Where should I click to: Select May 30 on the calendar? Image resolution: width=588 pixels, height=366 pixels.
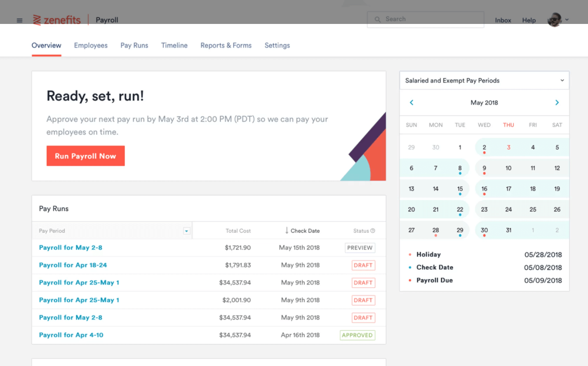coord(484,230)
